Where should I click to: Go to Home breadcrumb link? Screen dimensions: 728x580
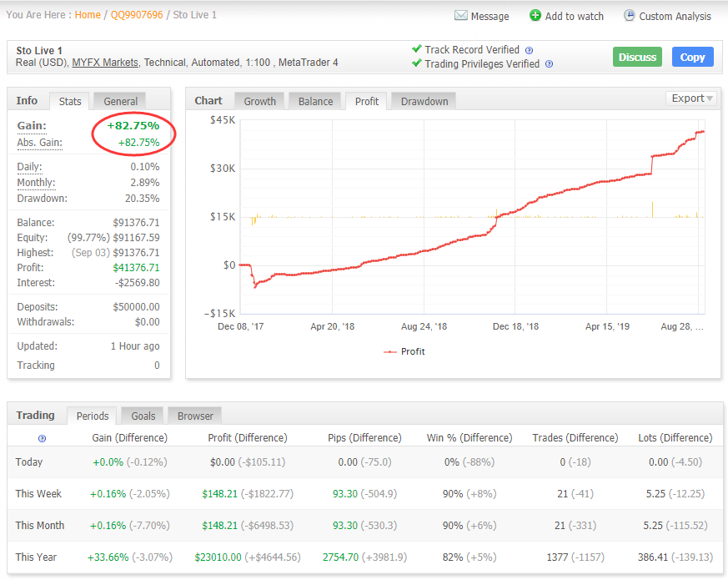88,15
